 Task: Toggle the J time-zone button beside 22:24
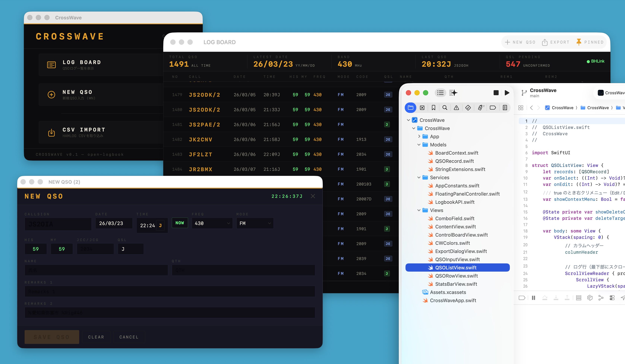(160, 225)
